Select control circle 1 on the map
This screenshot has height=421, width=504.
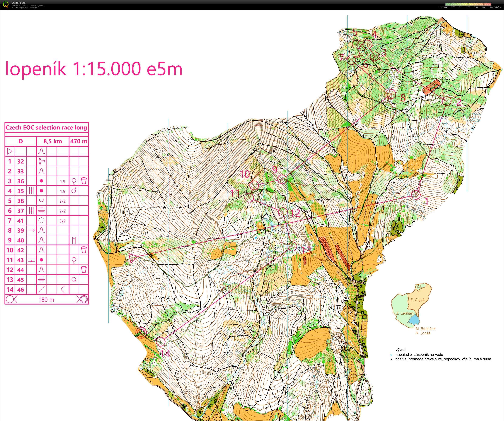pos(416,195)
